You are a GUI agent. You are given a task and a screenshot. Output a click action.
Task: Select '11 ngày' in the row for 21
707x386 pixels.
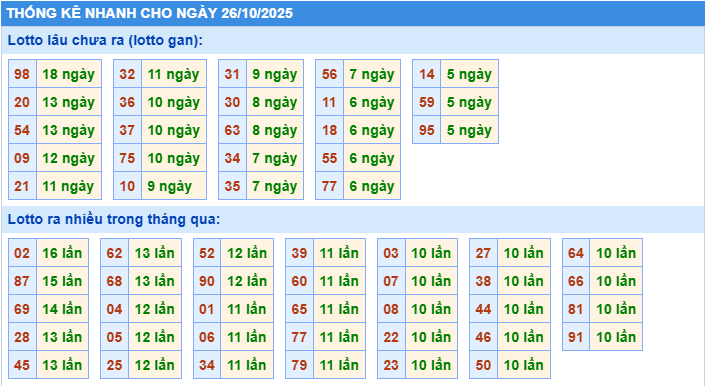pos(69,186)
